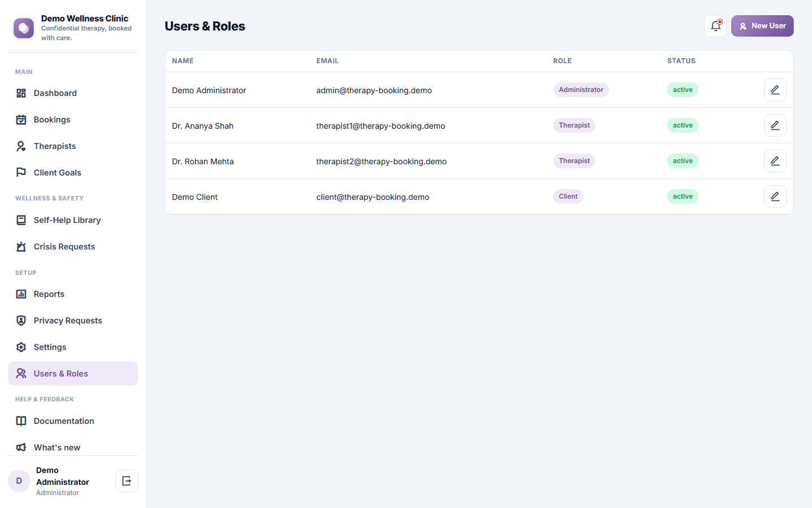
Task: Click the Privacy Requests shield icon
Action: coord(21,321)
